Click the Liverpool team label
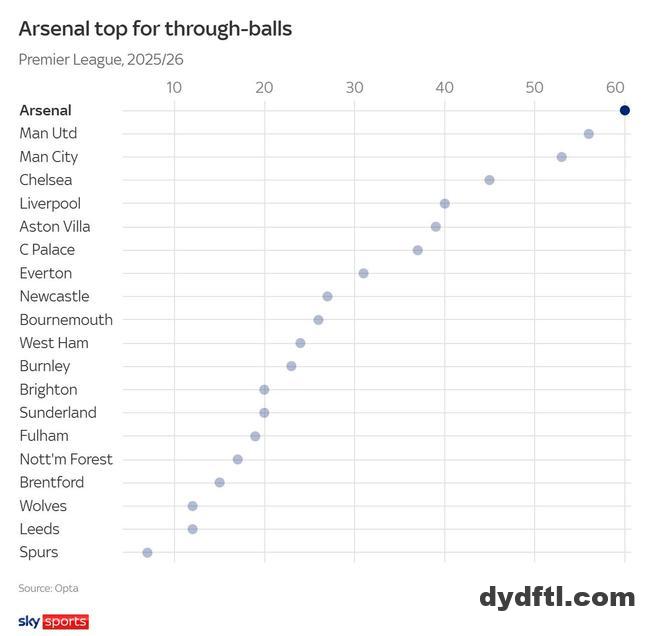 [50, 203]
